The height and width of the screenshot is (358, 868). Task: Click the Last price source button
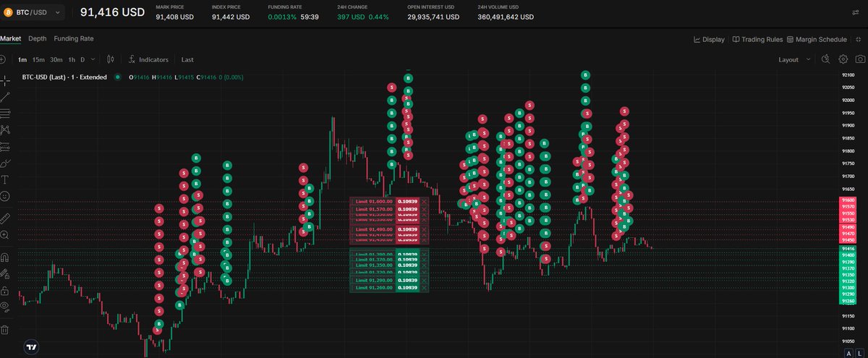pos(187,59)
